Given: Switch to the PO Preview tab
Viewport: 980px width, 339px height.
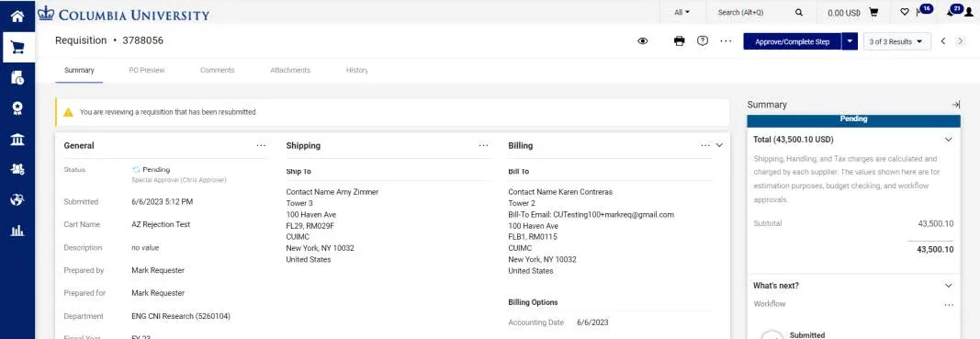Looking at the screenshot, I should (147, 70).
